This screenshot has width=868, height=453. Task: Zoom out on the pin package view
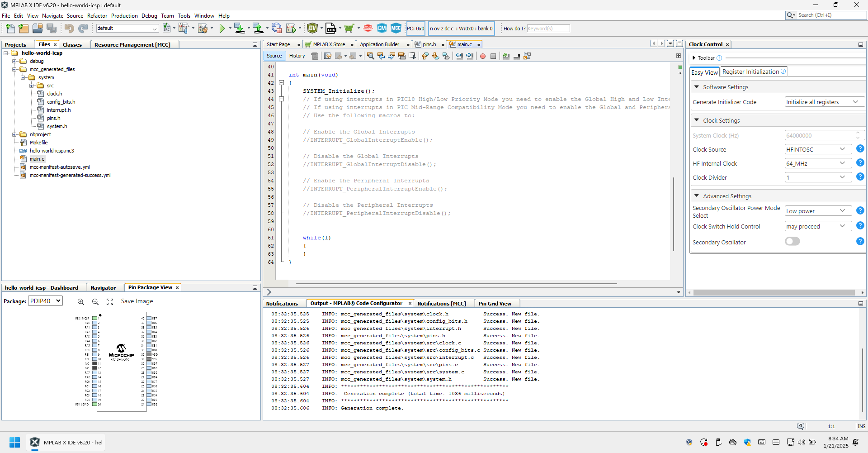pyautogui.click(x=95, y=302)
